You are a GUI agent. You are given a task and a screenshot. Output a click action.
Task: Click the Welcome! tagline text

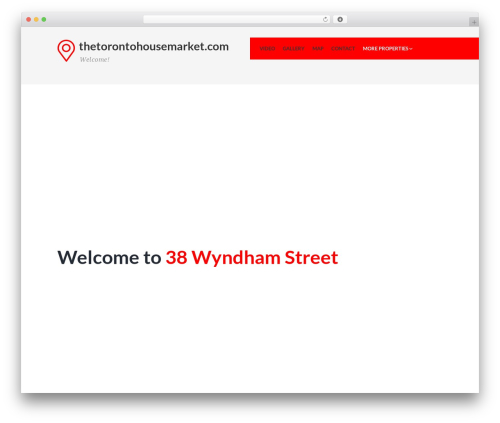[x=95, y=60]
